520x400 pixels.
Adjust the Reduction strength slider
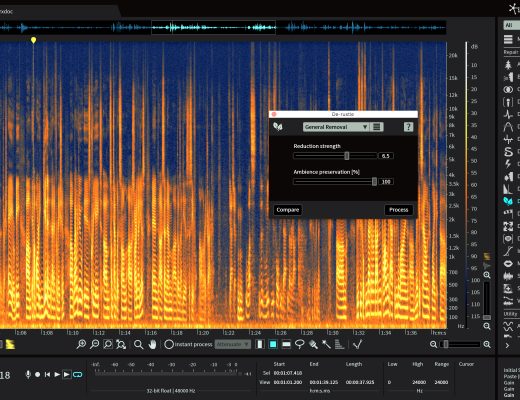(x=347, y=156)
